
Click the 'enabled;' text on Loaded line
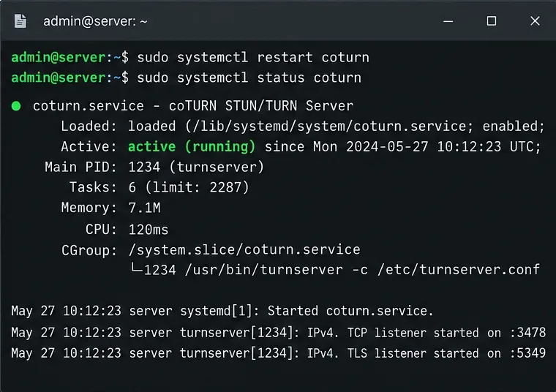[514, 127]
